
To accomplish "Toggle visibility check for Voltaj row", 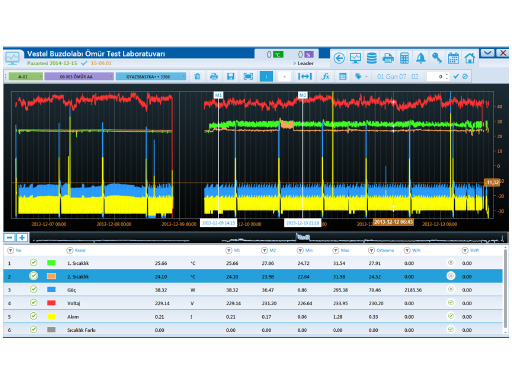I will click(x=33, y=303).
